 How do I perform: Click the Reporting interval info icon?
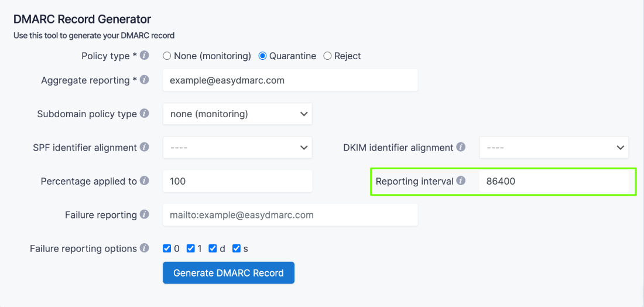[461, 181]
